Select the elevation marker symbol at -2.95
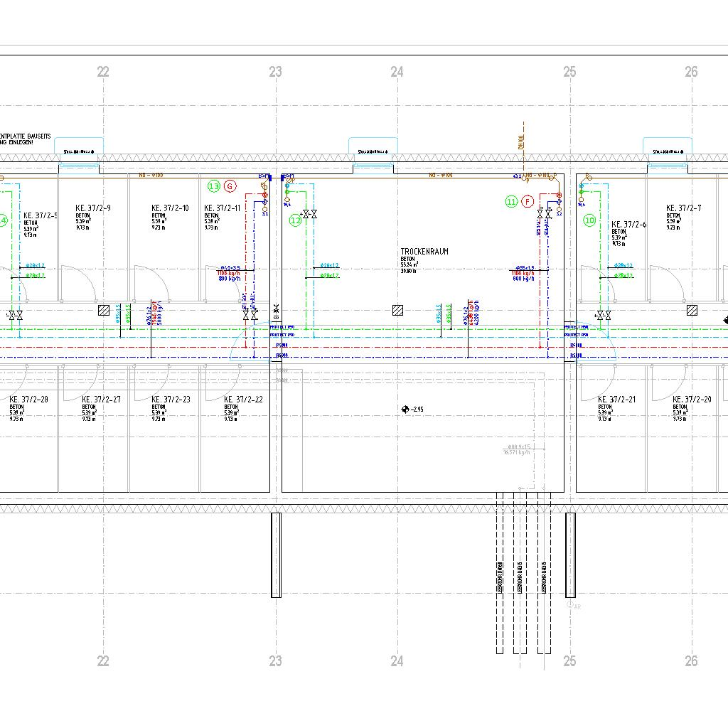The width and height of the screenshot is (728, 728). (x=405, y=409)
